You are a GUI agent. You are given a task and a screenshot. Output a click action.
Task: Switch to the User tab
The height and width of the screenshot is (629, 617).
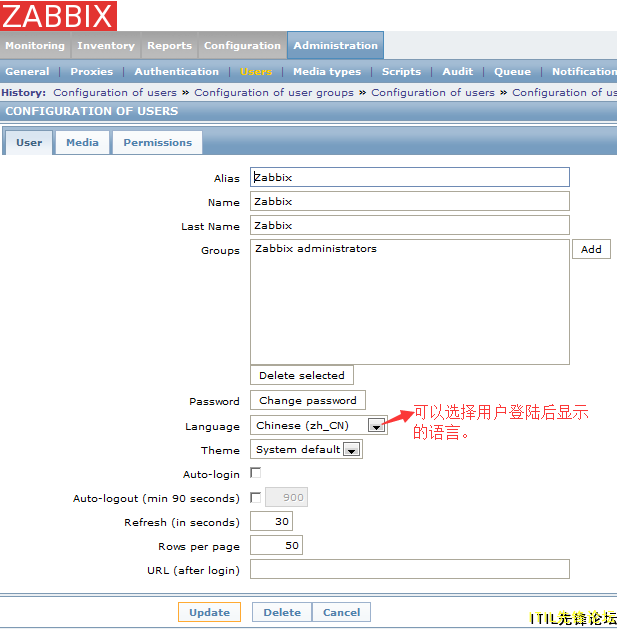click(29, 142)
